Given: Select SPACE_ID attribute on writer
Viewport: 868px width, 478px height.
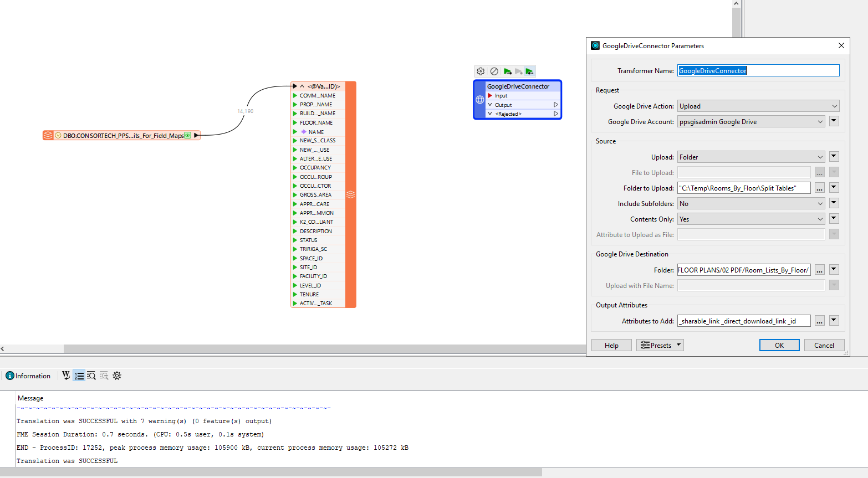Looking at the screenshot, I should (311, 258).
